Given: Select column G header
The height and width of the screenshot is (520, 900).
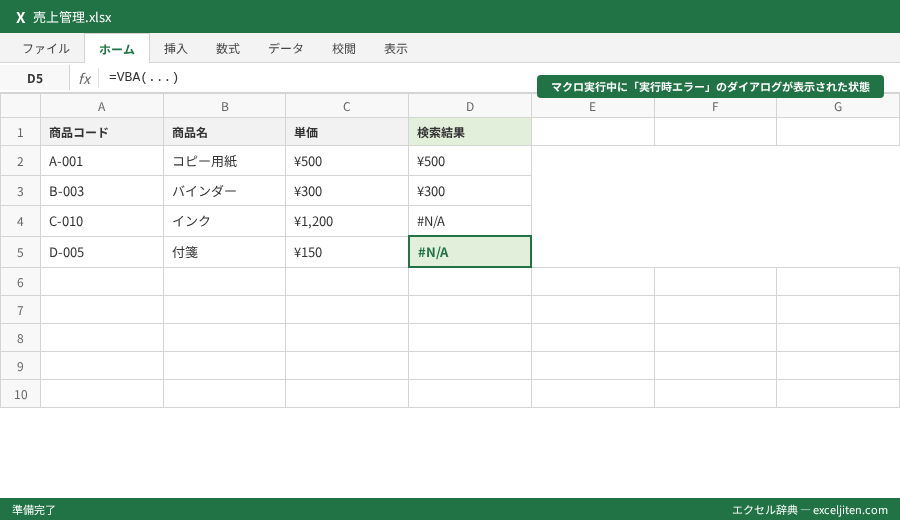Looking at the screenshot, I should click(x=838, y=106).
